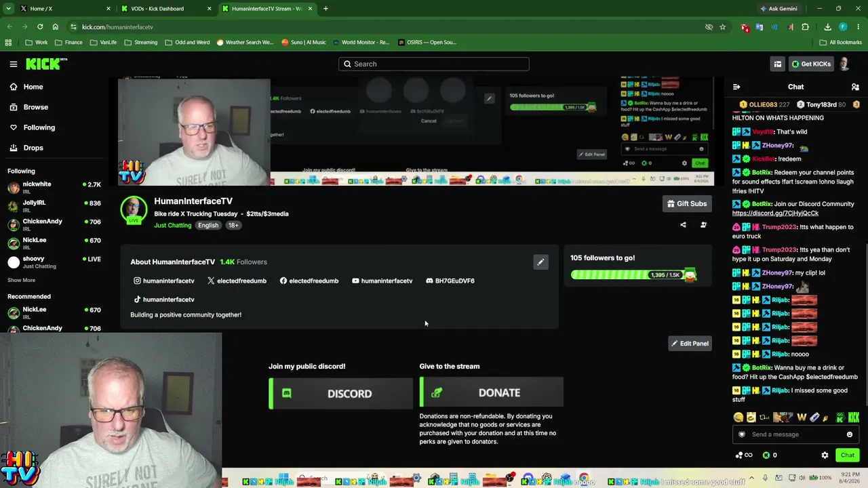Edit the About section with the pencil icon

[540, 262]
